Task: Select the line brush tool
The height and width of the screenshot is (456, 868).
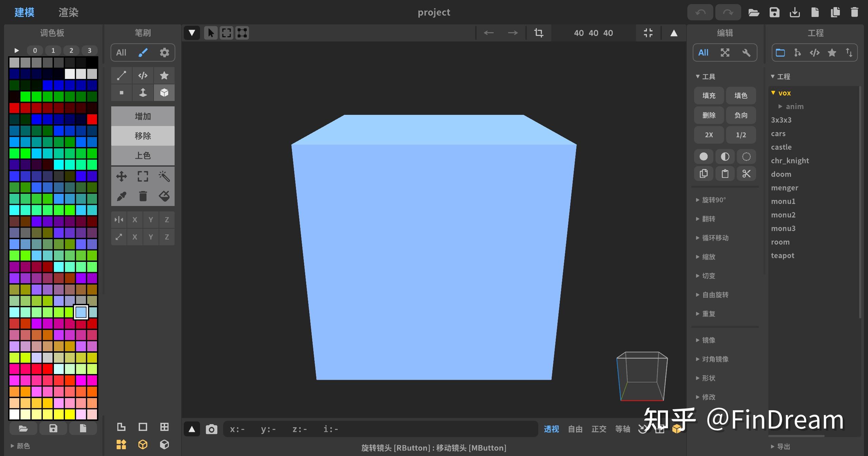Action: click(x=121, y=75)
